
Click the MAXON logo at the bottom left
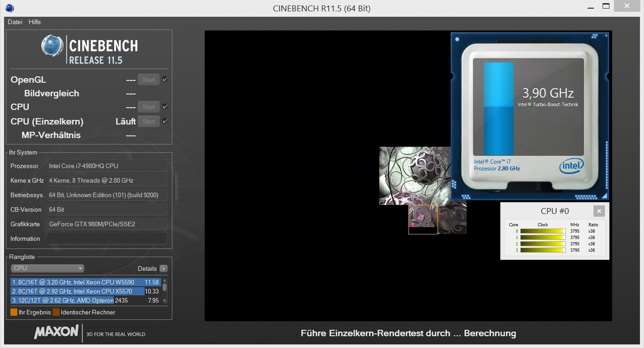pyautogui.click(x=56, y=332)
